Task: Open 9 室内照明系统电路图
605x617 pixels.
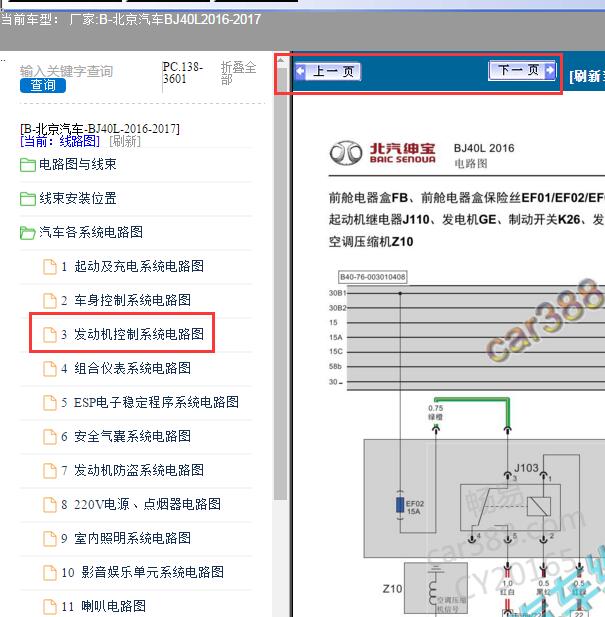Action: (x=126, y=538)
